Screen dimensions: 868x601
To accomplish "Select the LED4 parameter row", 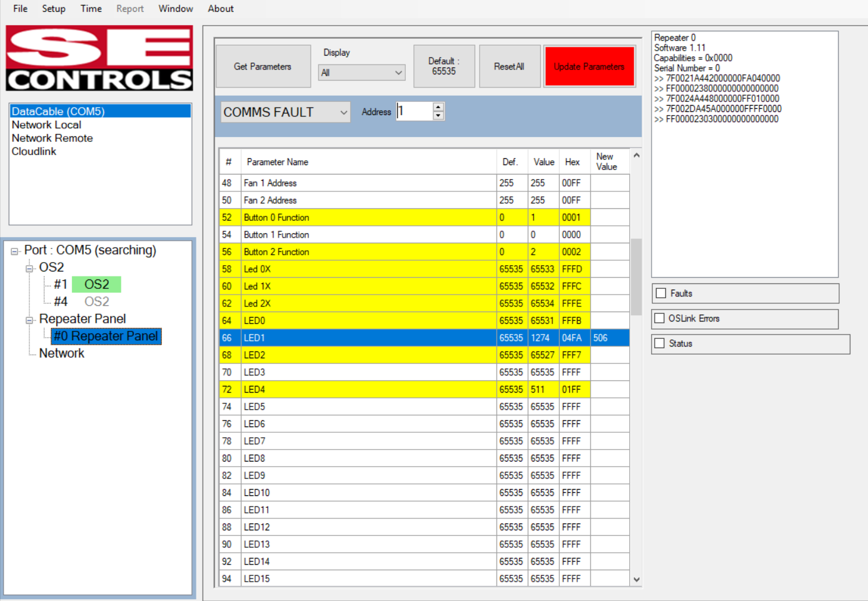I will [424, 390].
